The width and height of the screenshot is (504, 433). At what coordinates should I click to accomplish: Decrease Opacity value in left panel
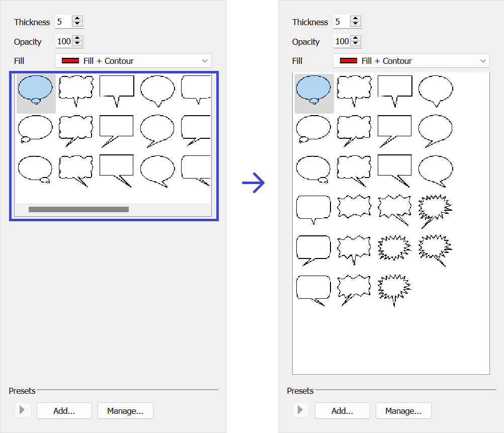77,44
